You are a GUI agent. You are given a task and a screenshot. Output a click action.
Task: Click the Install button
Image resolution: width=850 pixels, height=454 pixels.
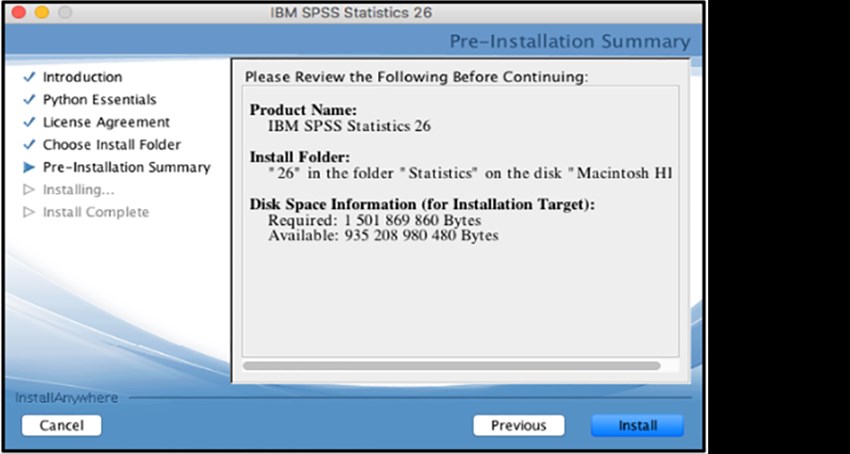click(x=637, y=426)
